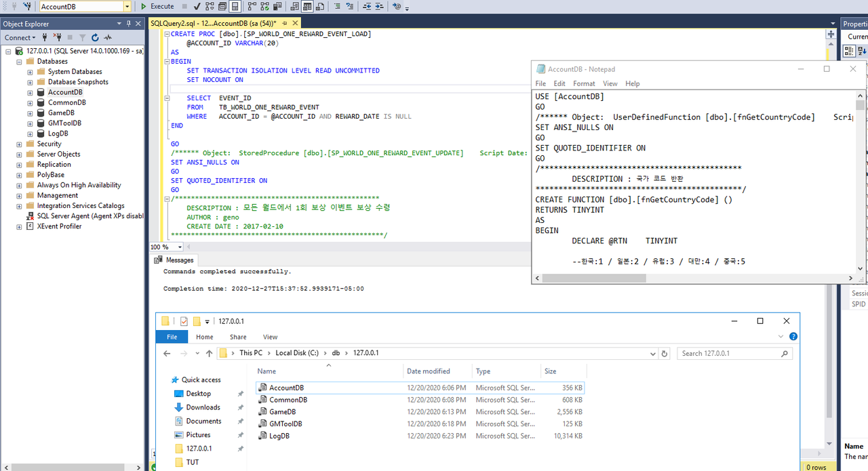Click the Parse checkmark icon
This screenshot has width=868, height=471.
[197, 6]
